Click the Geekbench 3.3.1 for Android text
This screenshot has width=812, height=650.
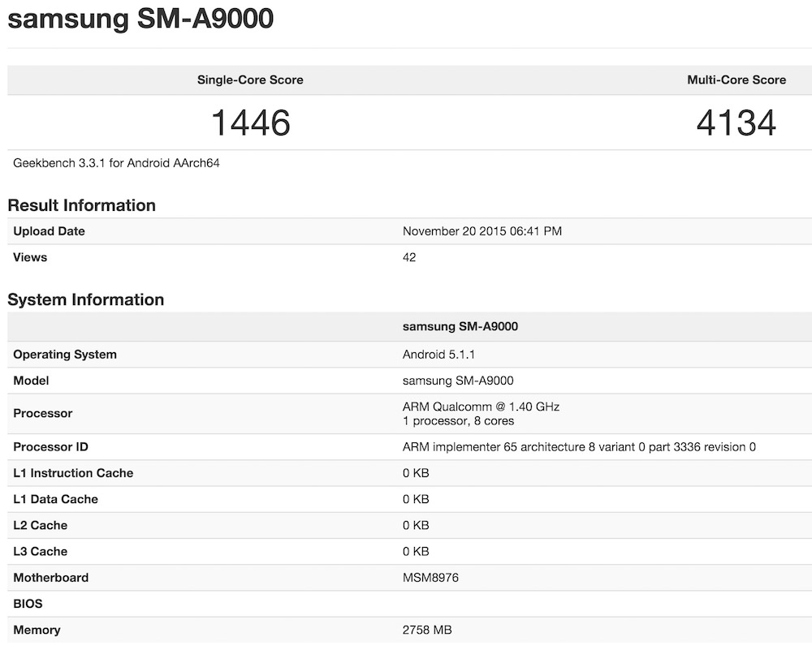click(x=117, y=163)
